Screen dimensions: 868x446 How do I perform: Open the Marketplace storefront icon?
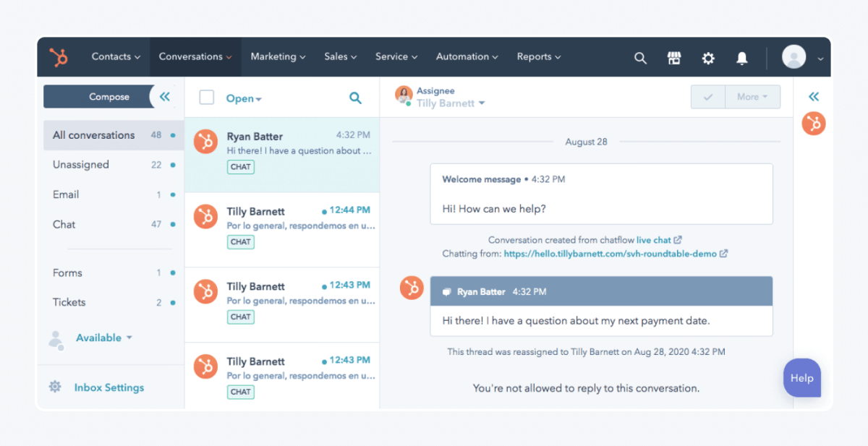[x=674, y=58]
